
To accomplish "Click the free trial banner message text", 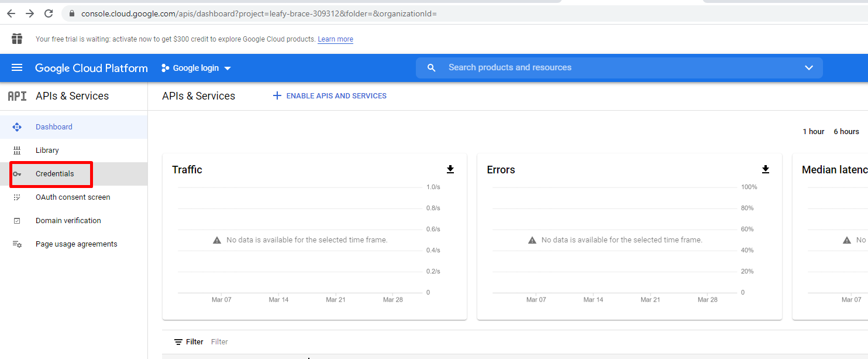I will click(x=175, y=39).
